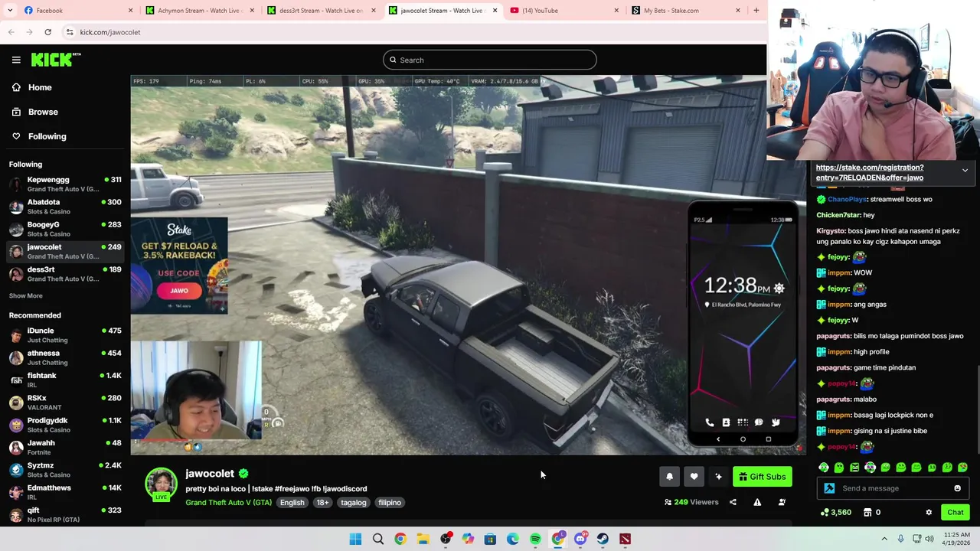
Task: Open the channel points 3,560 balance
Action: [835, 513]
